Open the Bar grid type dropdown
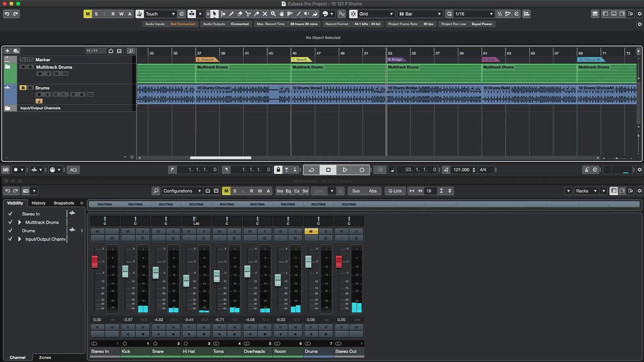This screenshot has height=362, width=644. point(421,14)
